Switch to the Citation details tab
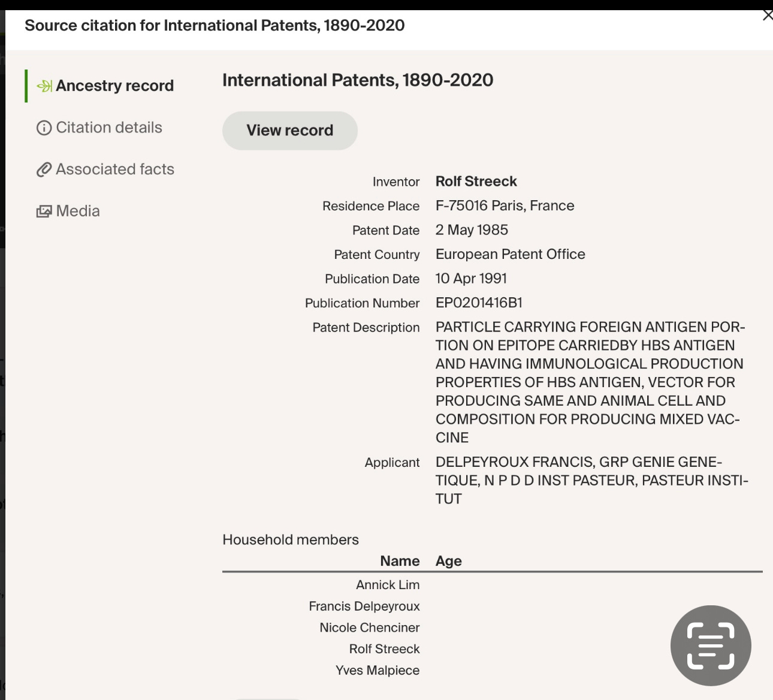773x700 pixels. tap(99, 128)
